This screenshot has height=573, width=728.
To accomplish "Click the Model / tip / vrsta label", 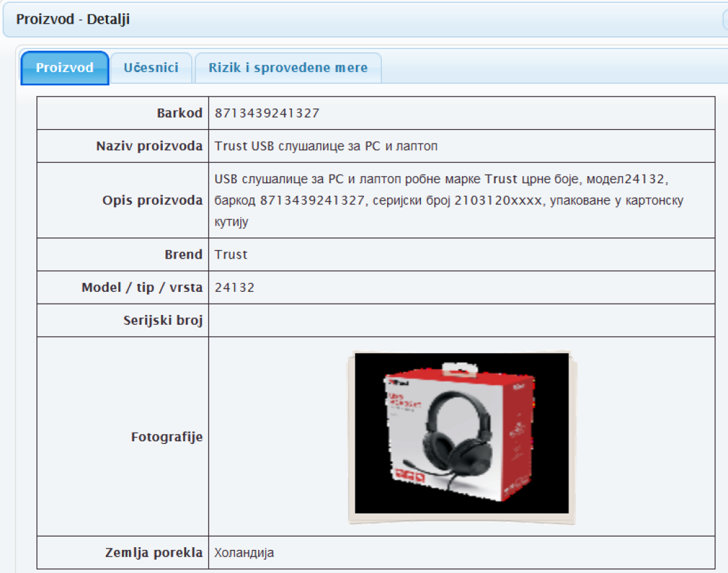I will pos(142,288).
